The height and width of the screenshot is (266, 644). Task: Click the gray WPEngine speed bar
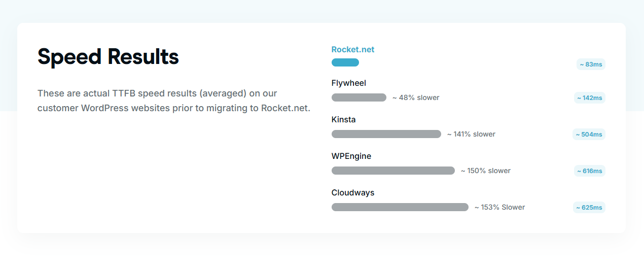[x=393, y=171]
